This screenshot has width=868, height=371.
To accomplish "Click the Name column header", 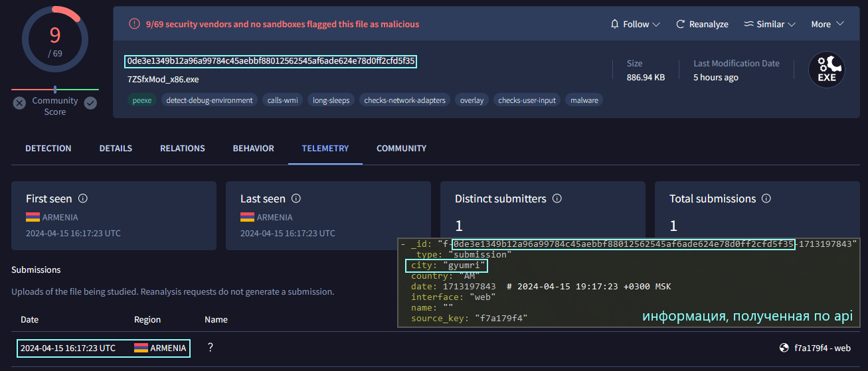I will pos(216,319).
